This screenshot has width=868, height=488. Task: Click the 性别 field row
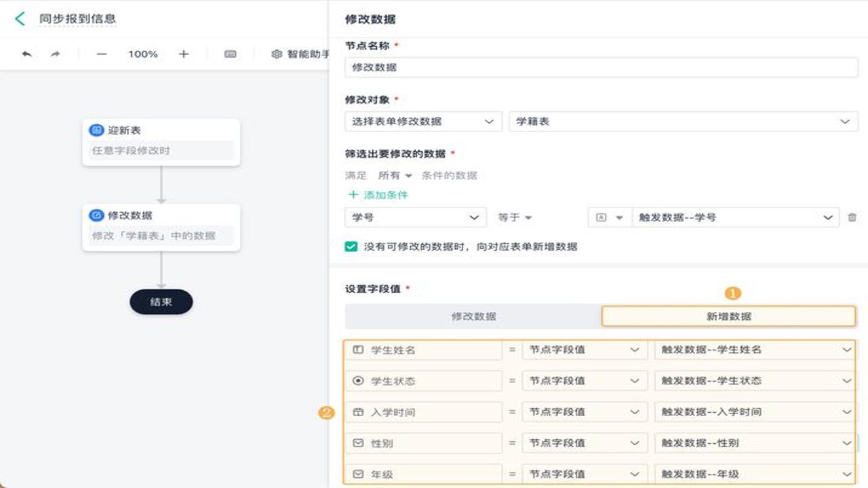click(x=424, y=443)
